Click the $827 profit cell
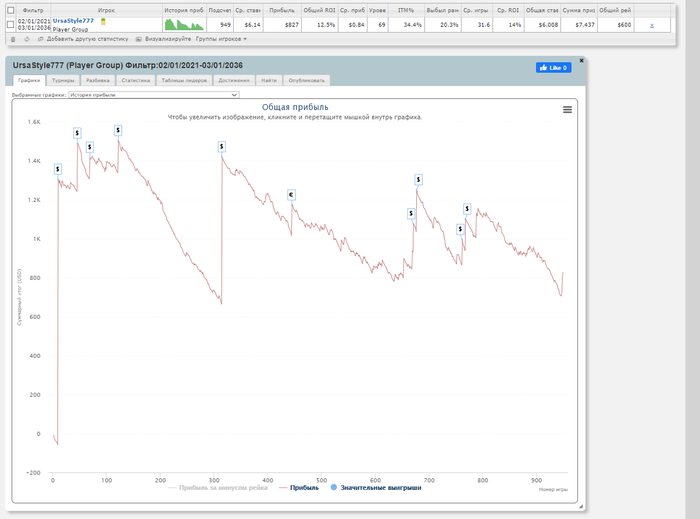700x519 pixels. [282, 25]
